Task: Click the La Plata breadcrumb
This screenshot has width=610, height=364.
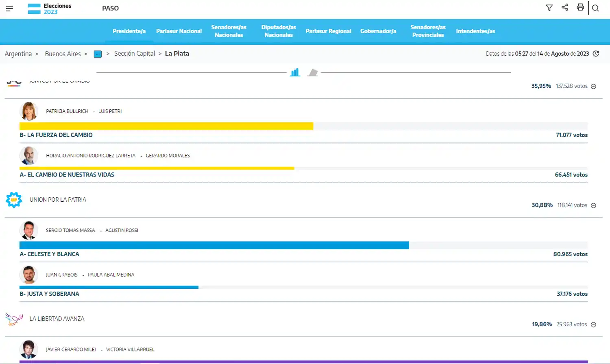Action: pos(177,53)
